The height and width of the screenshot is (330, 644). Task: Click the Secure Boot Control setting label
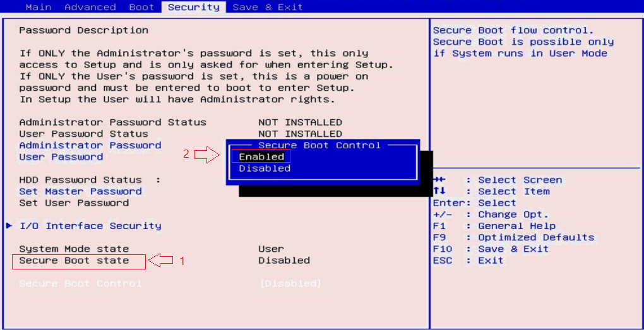click(80, 284)
